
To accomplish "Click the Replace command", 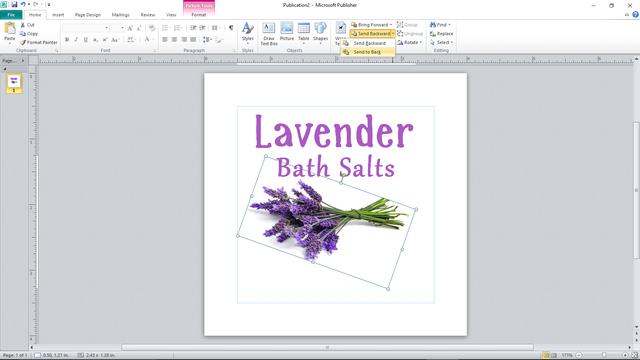I will [442, 33].
